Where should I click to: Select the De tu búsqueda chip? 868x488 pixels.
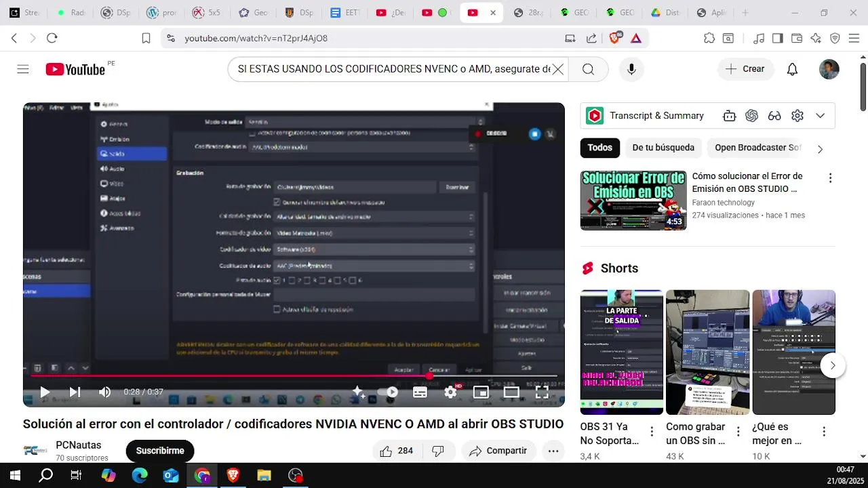[663, 148]
